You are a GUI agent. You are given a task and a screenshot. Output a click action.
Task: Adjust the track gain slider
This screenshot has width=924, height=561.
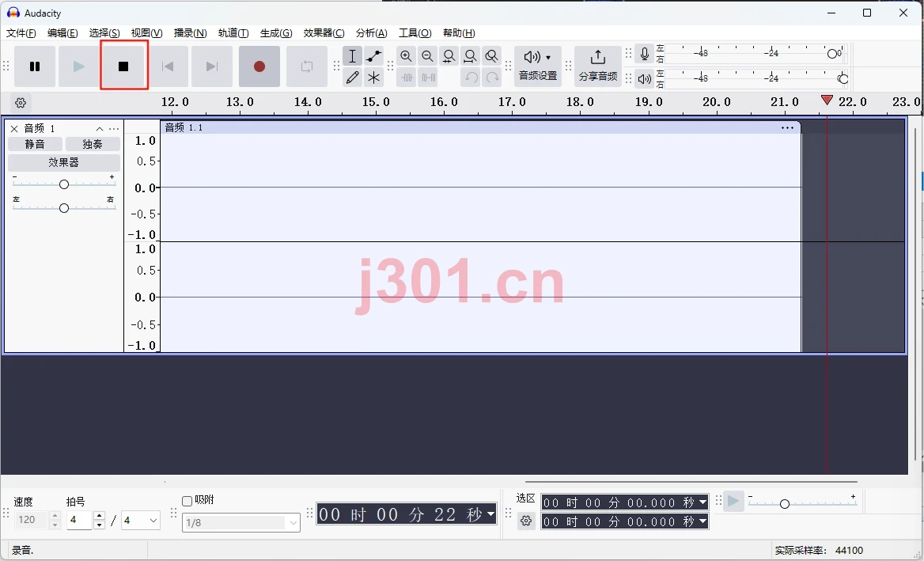coord(63,184)
